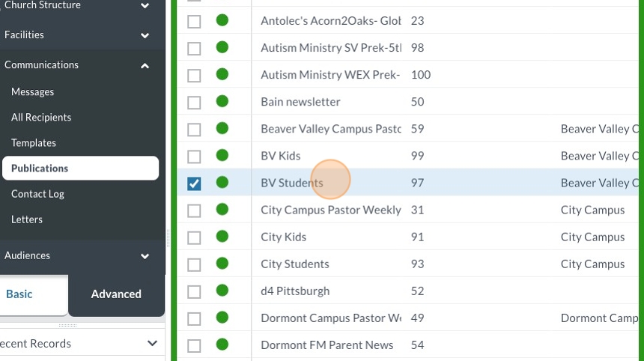
Task: Uncheck the BV Students checkbox
Action: 194,183
